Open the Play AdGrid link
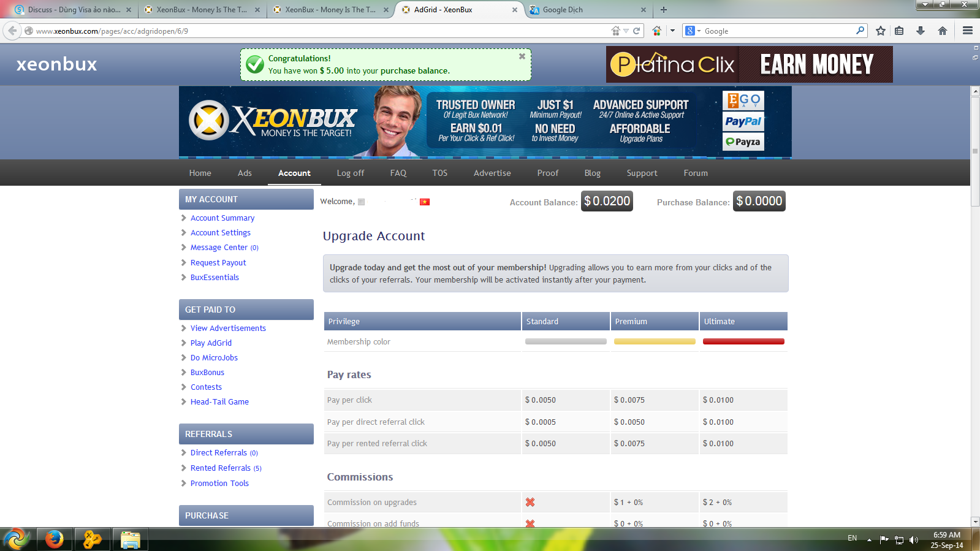Viewport: 980px width, 551px height. (211, 343)
